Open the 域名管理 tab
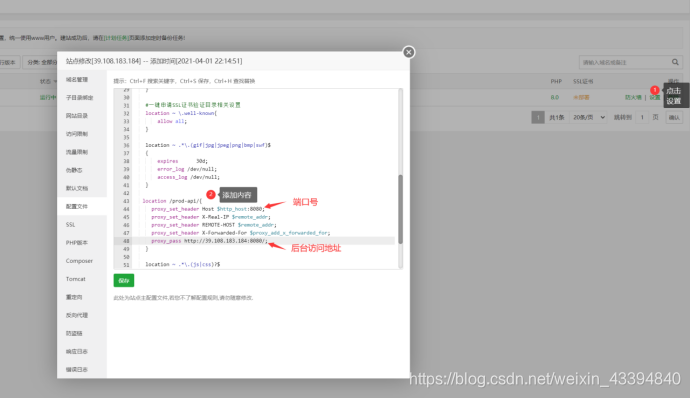This screenshot has height=398, width=691. point(77,79)
